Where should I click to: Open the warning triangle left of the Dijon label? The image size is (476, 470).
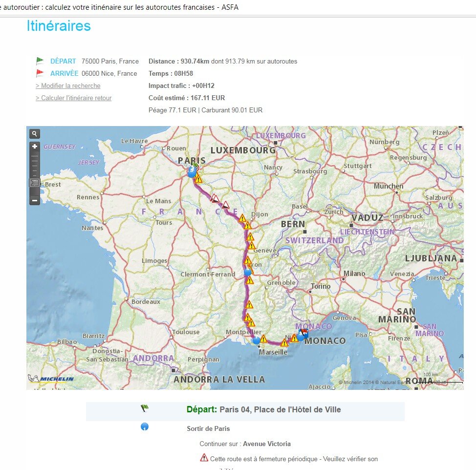tap(242, 218)
